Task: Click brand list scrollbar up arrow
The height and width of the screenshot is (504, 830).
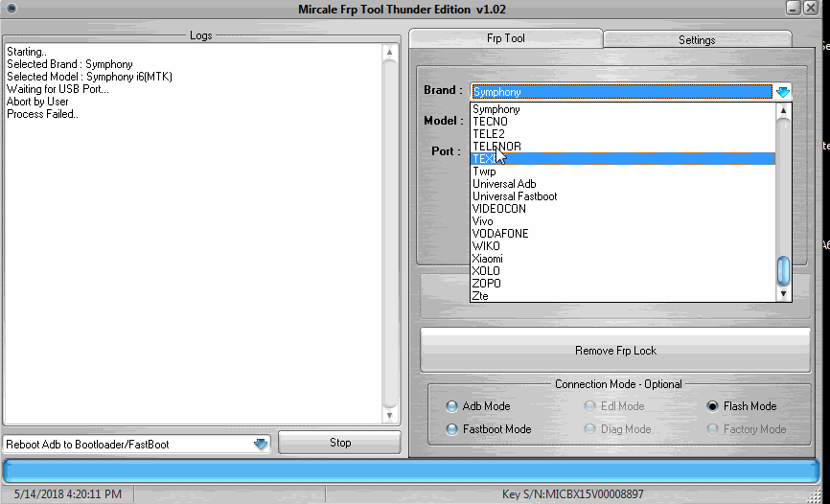Action: point(783,110)
